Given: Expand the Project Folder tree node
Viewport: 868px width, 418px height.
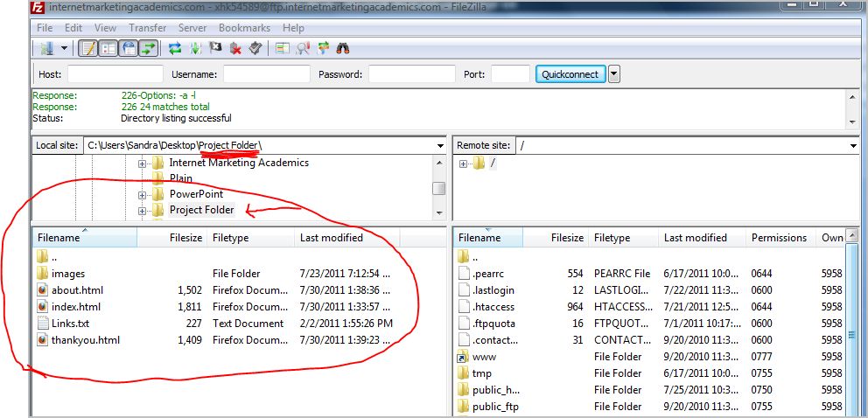Looking at the screenshot, I should 142,211.
